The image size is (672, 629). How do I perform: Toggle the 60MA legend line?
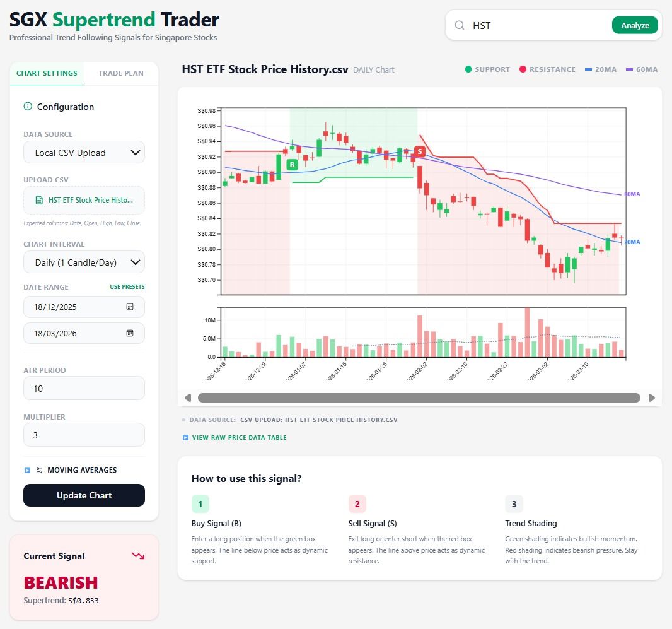click(x=641, y=69)
